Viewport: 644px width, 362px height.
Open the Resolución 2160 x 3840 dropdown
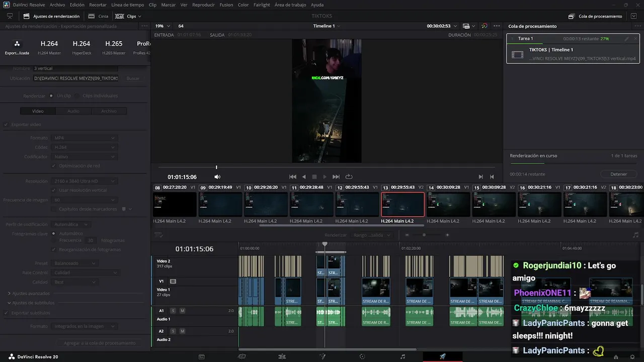coord(84,181)
